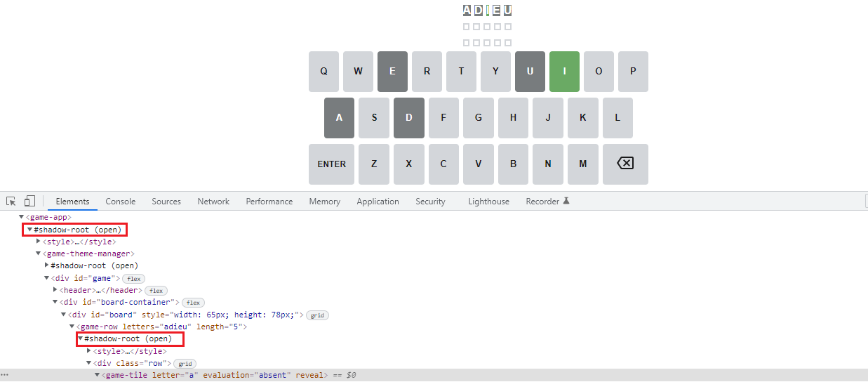Tap the H key
The width and height of the screenshot is (868, 382).
pyautogui.click(x=513, y=117)
